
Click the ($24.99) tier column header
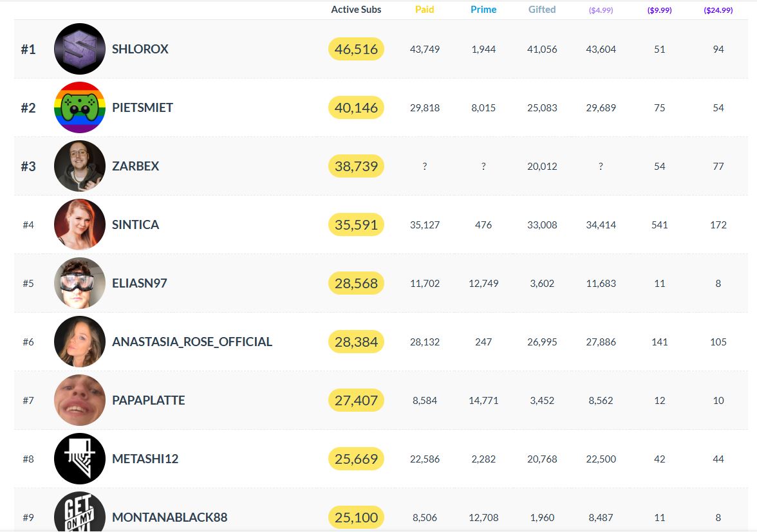click(x=718, y=10)
